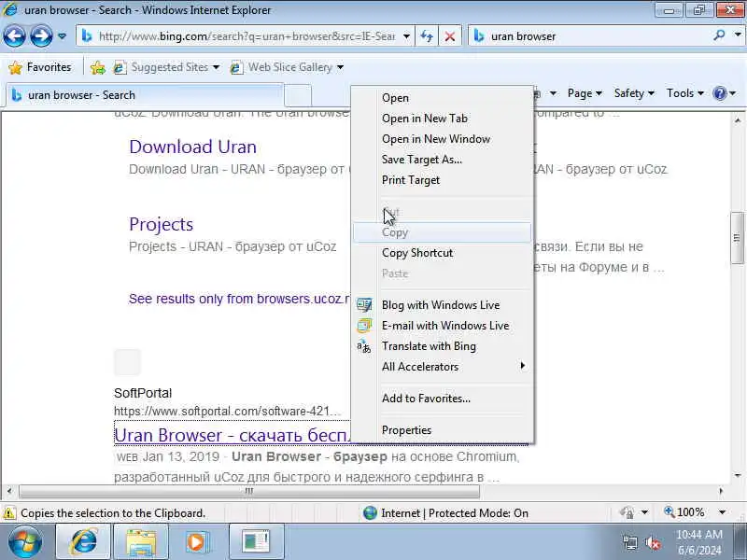Open the recent pages dropdown arrow
This screenshot has width=747, height=560.
pyautogui.click(x=62, y=36)
